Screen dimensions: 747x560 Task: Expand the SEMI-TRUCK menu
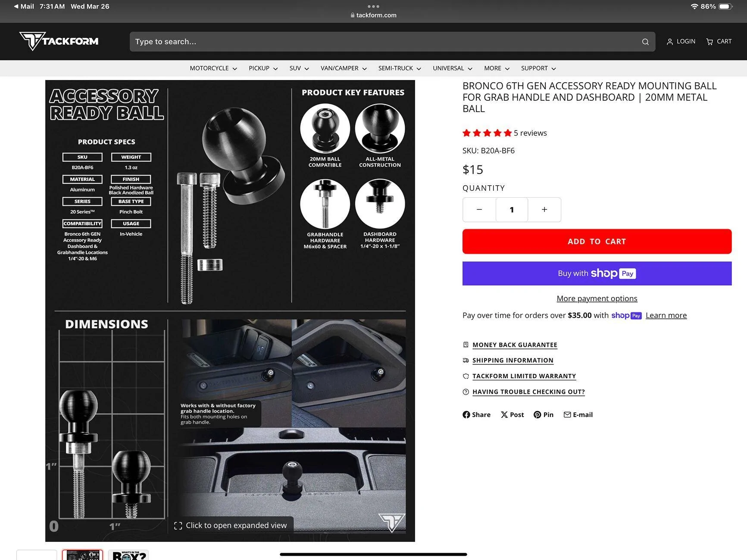(x=400, y=68)
